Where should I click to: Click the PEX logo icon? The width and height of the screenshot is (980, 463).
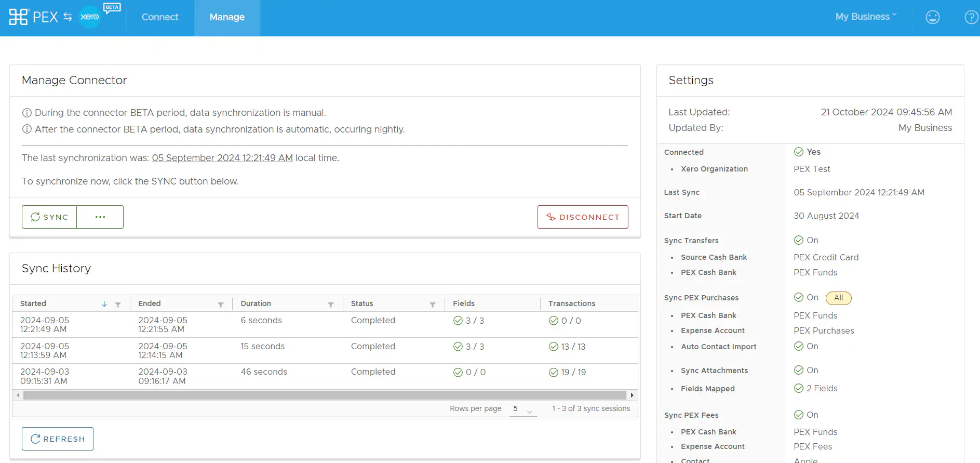click(18, 17)
